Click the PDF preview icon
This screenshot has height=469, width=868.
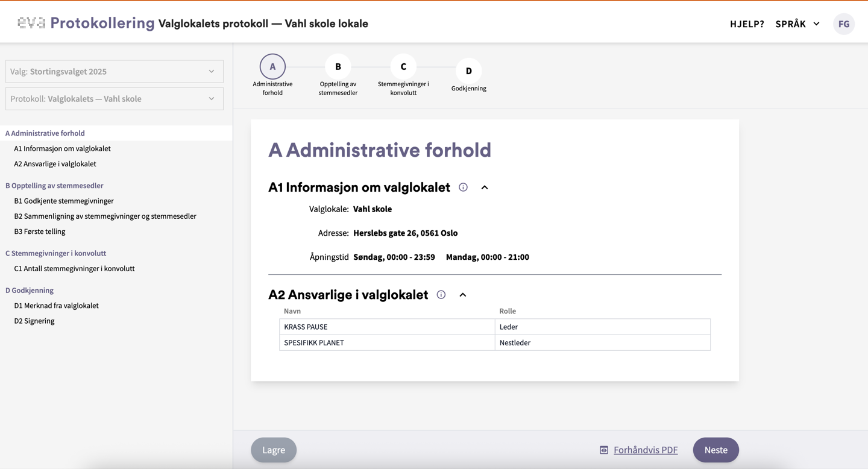pos(603,450)
